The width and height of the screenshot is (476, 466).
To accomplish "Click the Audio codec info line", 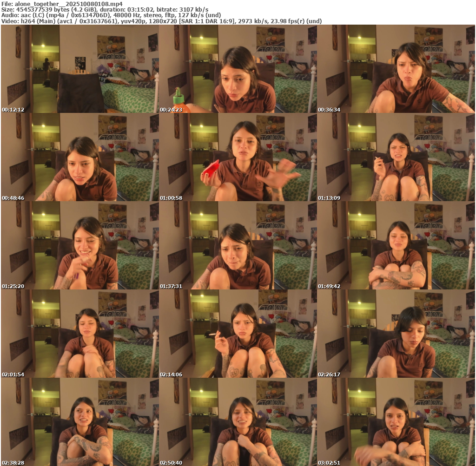I will 111,15.
